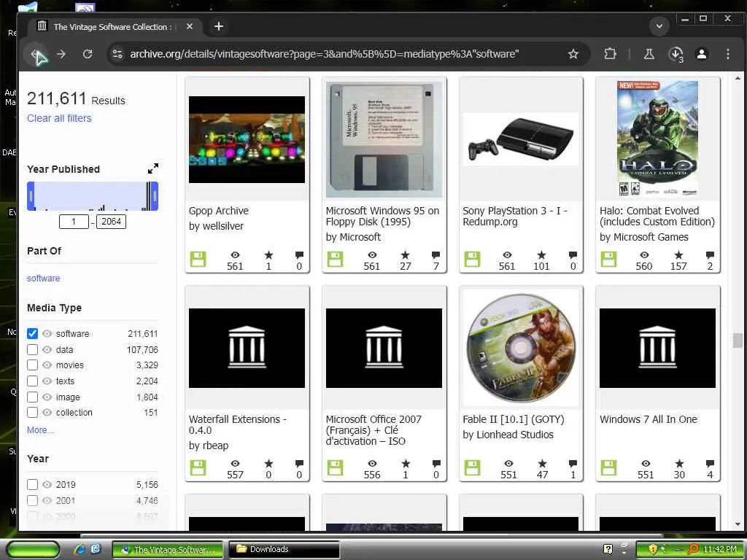The height and width of the screenshot is (560, 747).
Task: Check the 2019 year checkbox
Action: pos(32,484)
